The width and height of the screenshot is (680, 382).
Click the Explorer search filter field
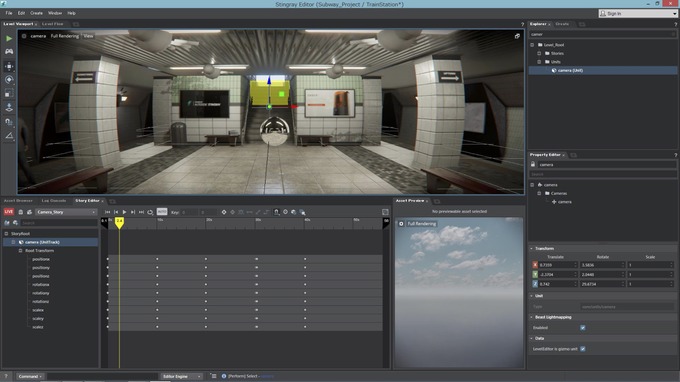coord(603,34)
